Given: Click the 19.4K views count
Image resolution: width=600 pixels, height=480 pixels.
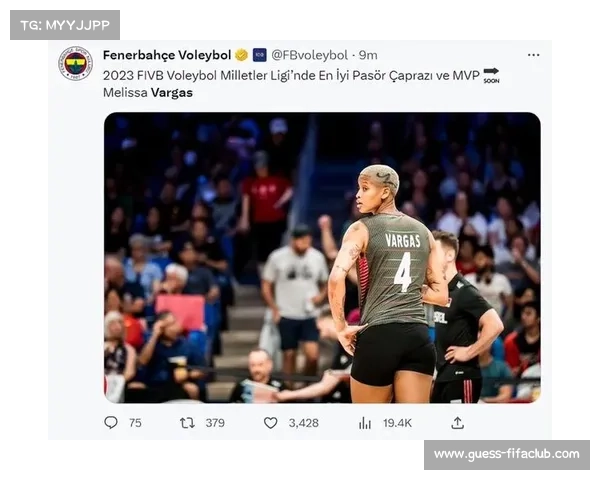Looking at the screenshot, I should pyautogui.click(x=397, y=423).
